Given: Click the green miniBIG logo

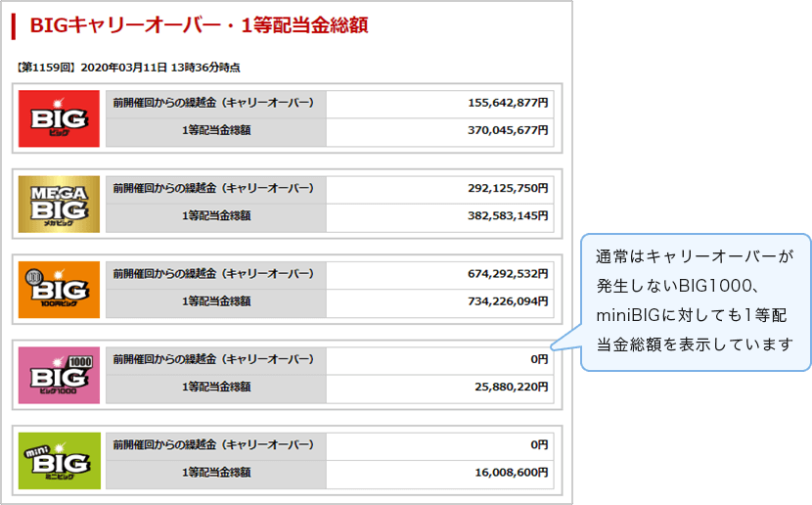Looking at the screenshot, I should [59, 460].
